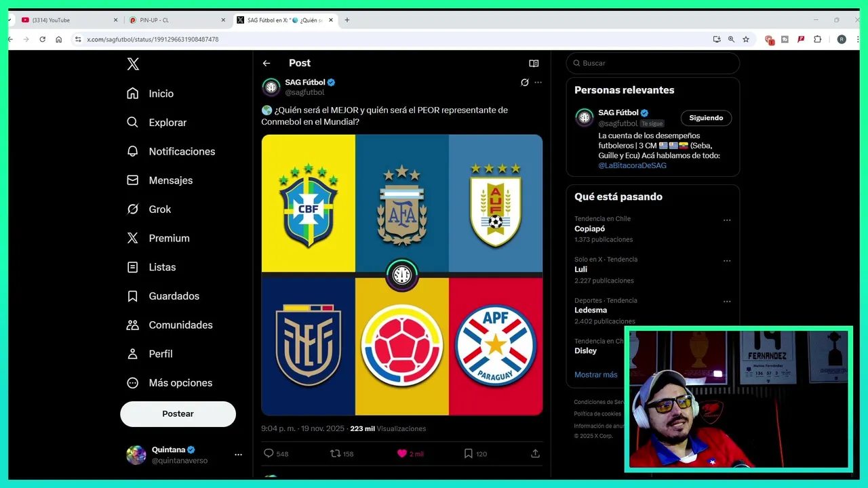868x488 pixels.
Task: Open @sagfutbol handle on post
Action: (x=304, y=92)
